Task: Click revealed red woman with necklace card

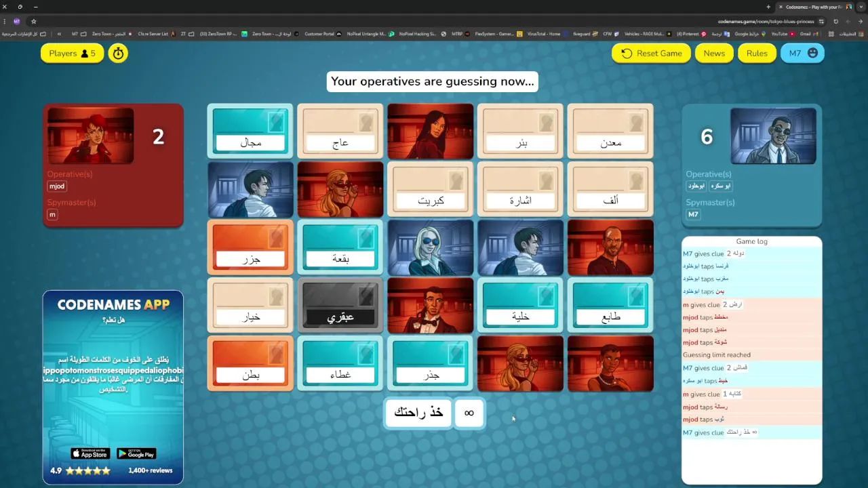Action: click(x=610, y=363)
